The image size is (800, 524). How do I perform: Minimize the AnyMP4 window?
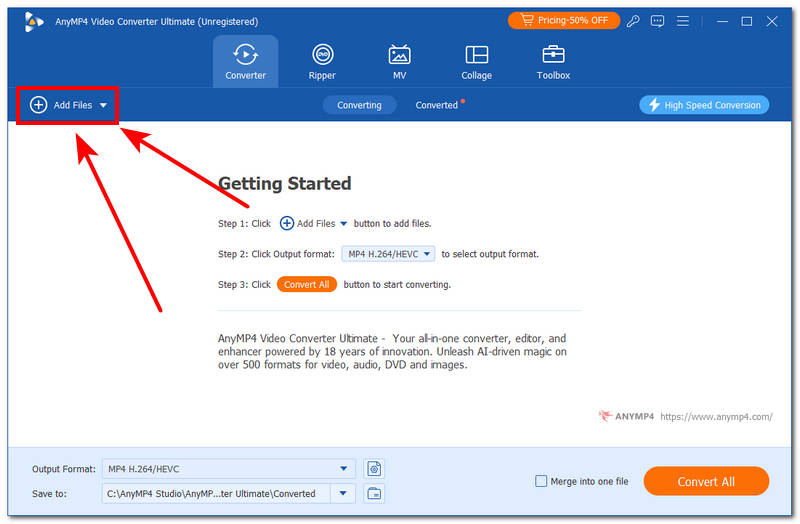[722, 21]
